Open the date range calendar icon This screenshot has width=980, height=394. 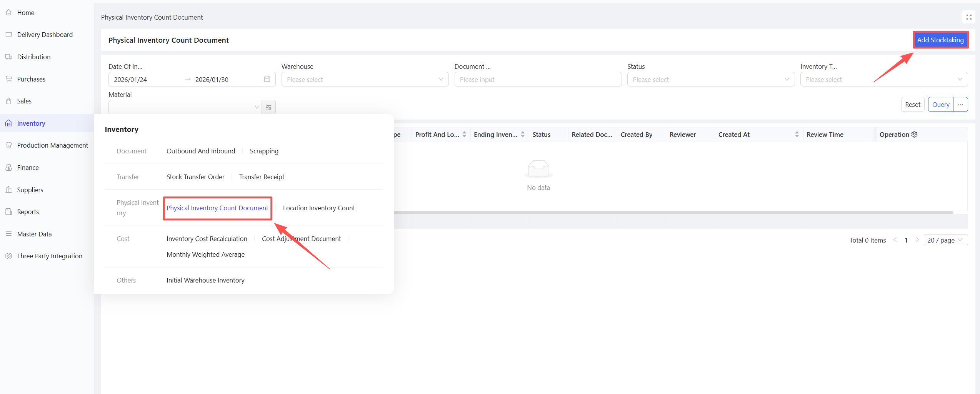point(267,79)
